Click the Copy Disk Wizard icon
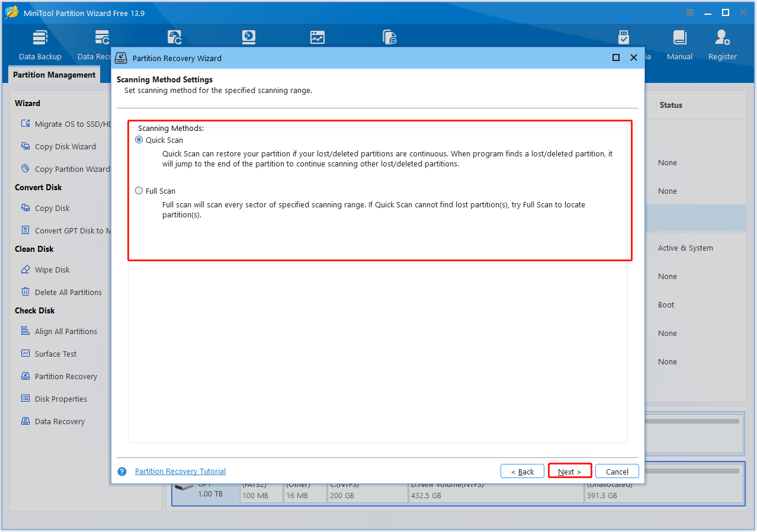Screen dimensions: 757x532 pos(25,146)
